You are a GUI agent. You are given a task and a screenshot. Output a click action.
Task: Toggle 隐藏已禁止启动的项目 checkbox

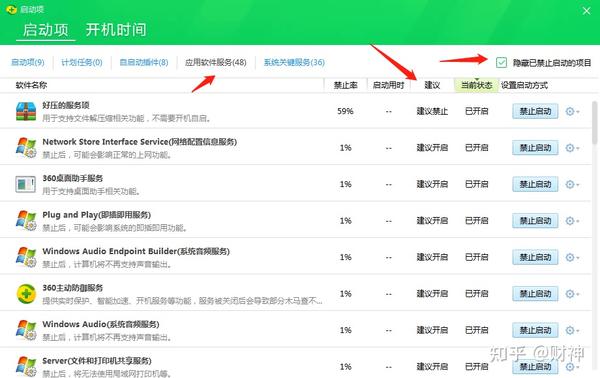(x=501, y=62)
